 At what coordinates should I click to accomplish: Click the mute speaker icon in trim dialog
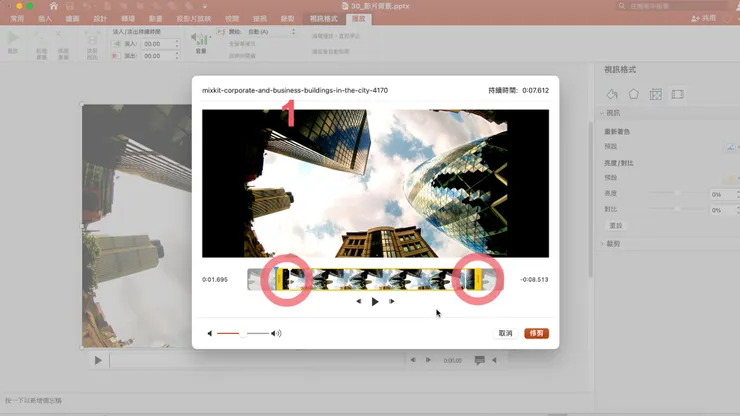click(210, 333)
